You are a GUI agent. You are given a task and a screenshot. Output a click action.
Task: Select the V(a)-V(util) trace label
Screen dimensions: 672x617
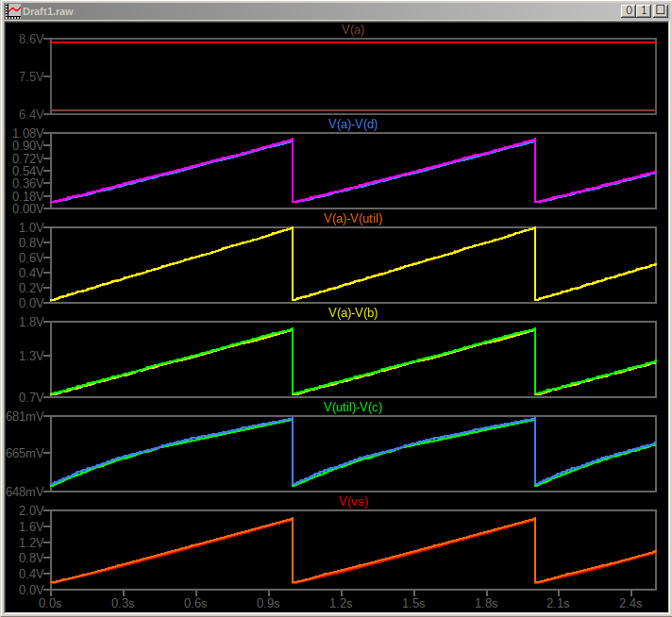353,219
